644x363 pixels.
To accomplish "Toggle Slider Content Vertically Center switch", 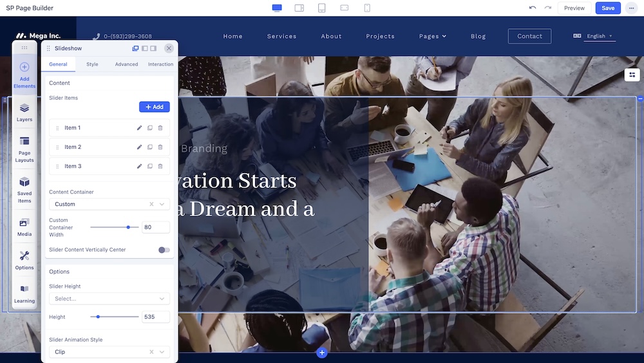I will (164, 250).
